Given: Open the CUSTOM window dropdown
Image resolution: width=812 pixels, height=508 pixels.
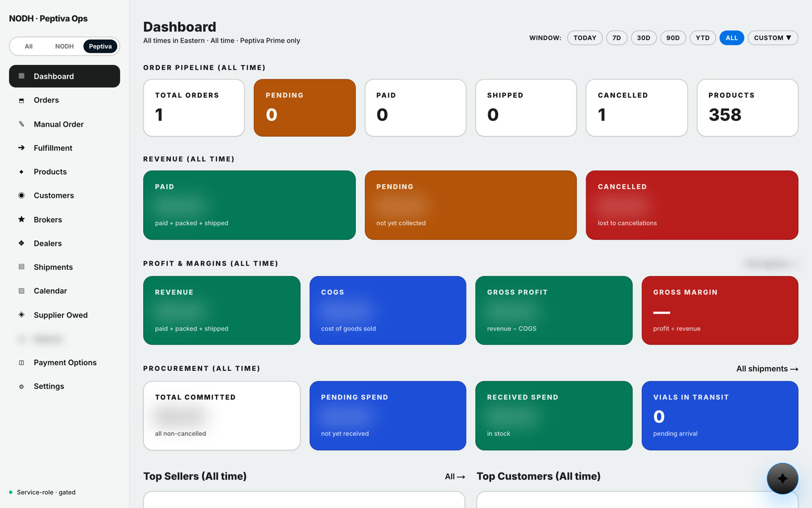Looking at the screenshot, I should tap(772, 38).
